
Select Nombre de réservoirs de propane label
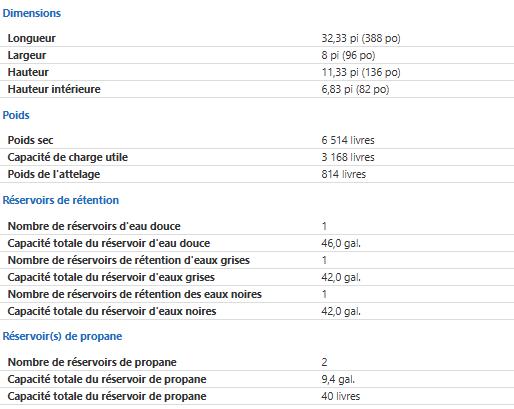click(x=92, y=362)
